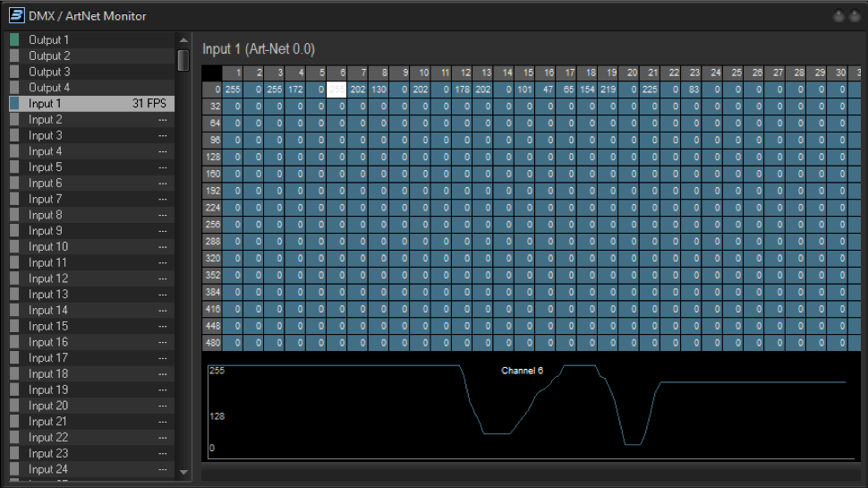Select Input 24 in the list
Image resolution: width=868 pixels, height=488 pixels.
pyautogui.click(x=92, y=470)
